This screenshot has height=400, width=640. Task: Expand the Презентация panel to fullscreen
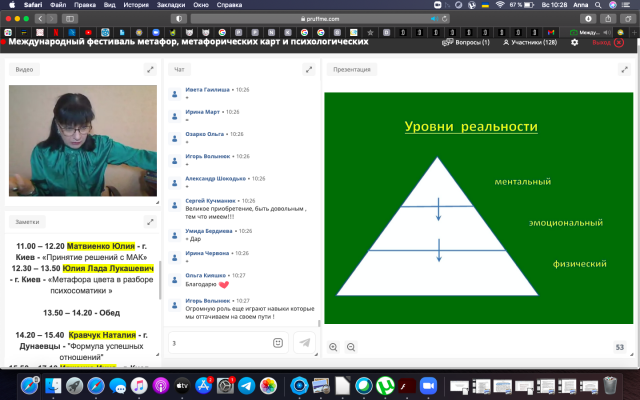click(x=626, y=69)
